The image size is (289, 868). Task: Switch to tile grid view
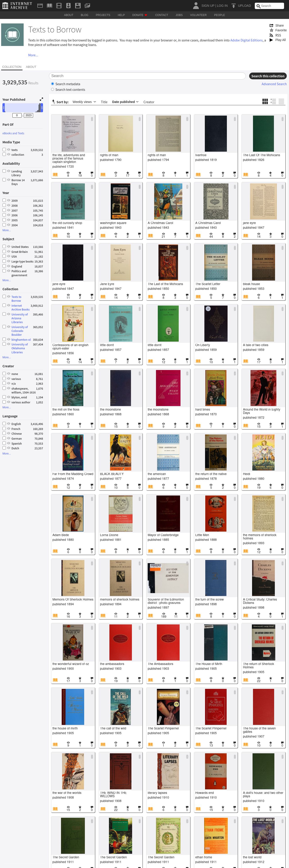(265, 101)
